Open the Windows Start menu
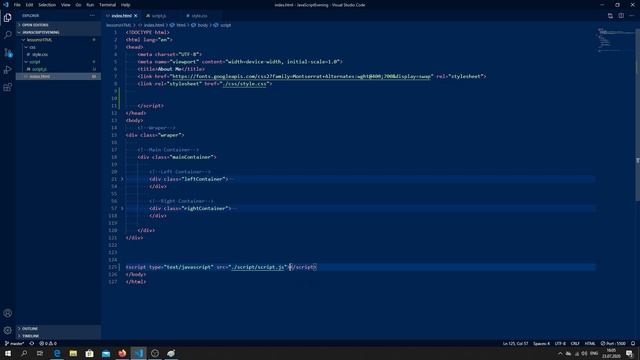Viewport: 640px width, 360px height. tap(8, 353)
